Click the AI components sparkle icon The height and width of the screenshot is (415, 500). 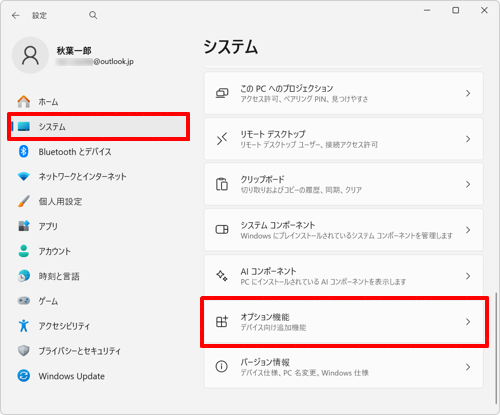click(222, 276)
